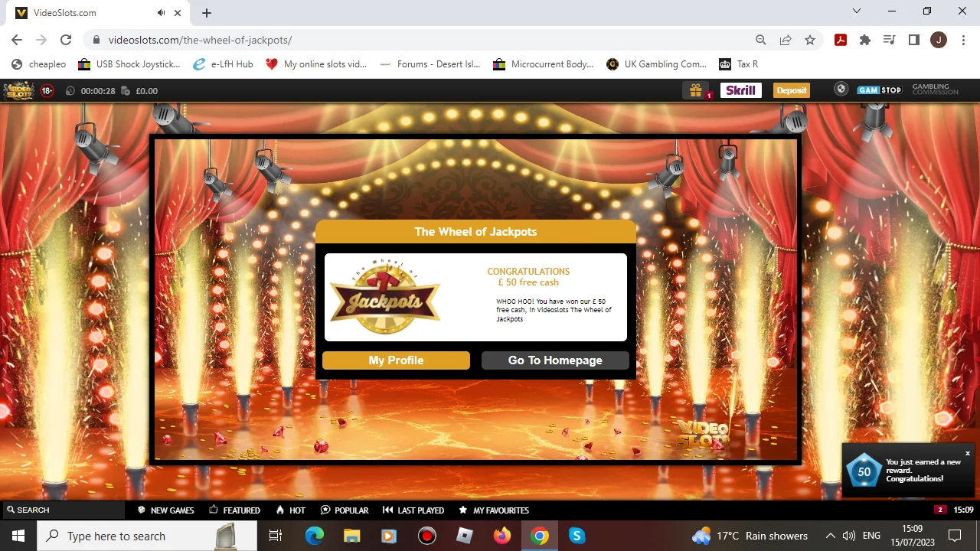Mute the VideoSlots.com browser tab
This screenshot has height=551, width=980.
161,13
